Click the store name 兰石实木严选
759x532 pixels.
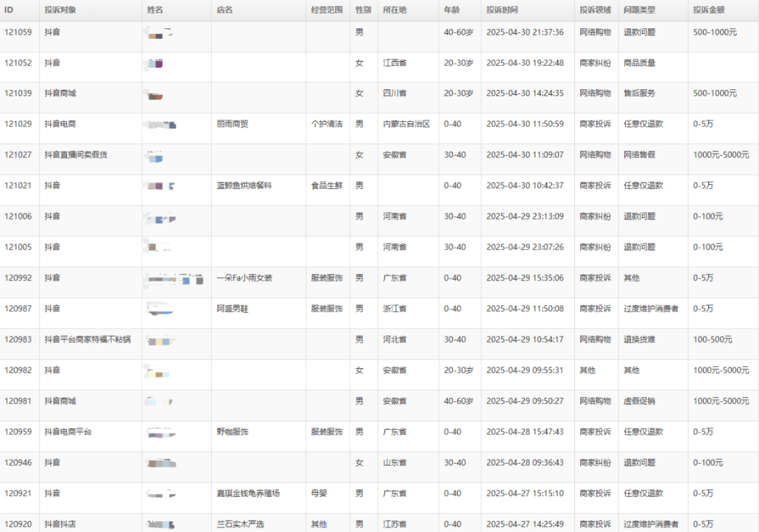(x=240, y=524)
